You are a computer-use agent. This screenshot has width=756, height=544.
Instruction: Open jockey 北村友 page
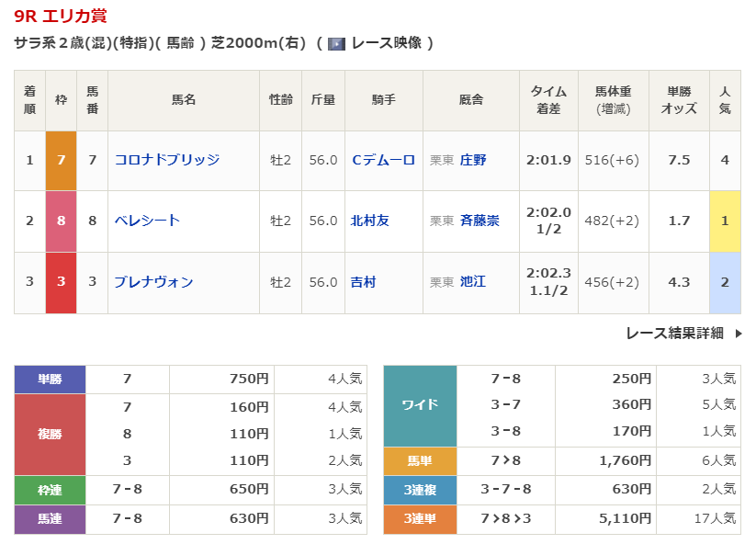click(x=370, y=221)
